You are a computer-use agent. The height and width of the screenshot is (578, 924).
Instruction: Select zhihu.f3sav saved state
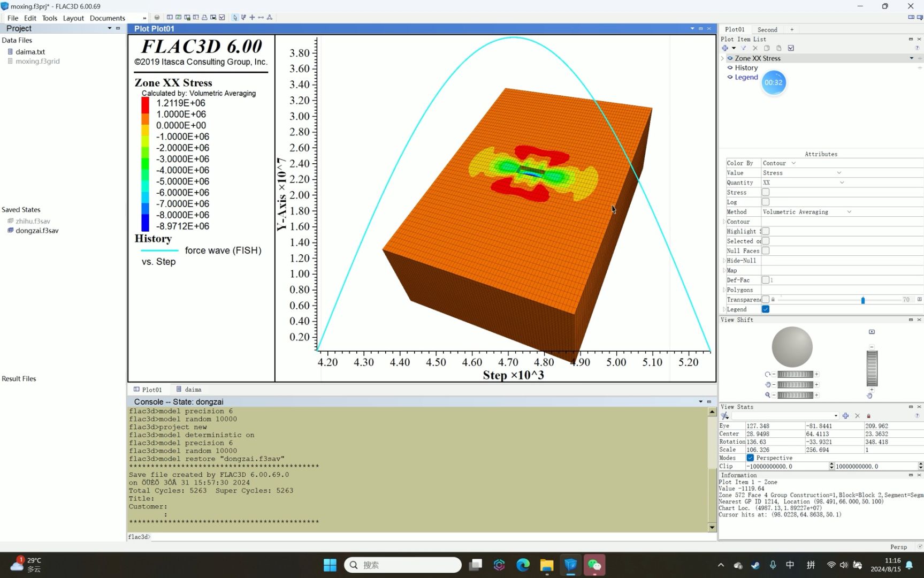[33, 221]
